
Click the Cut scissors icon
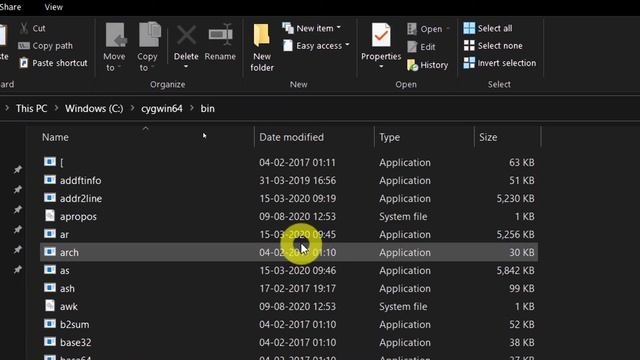tap(24, 28)
